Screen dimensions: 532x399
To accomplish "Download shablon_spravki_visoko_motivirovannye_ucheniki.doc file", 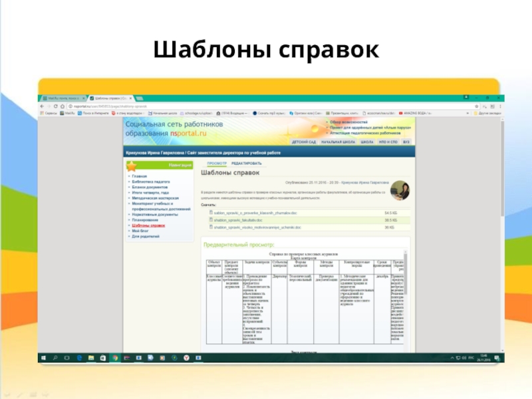I will 251,227.
